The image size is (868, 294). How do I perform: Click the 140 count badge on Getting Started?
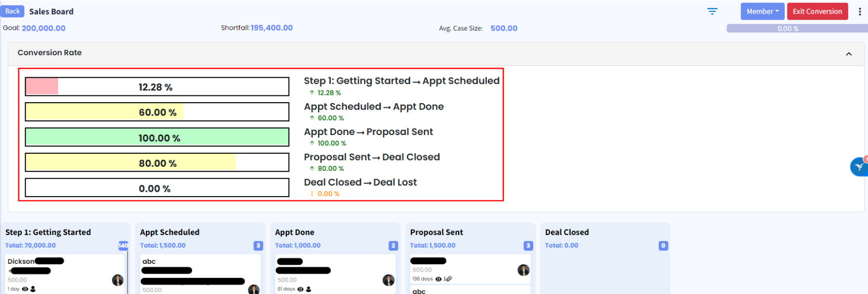click(123, 246)
